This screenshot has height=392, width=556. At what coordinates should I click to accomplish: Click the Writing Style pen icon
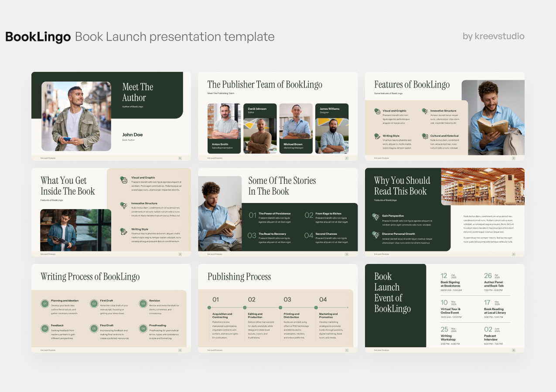pos(377,136)
